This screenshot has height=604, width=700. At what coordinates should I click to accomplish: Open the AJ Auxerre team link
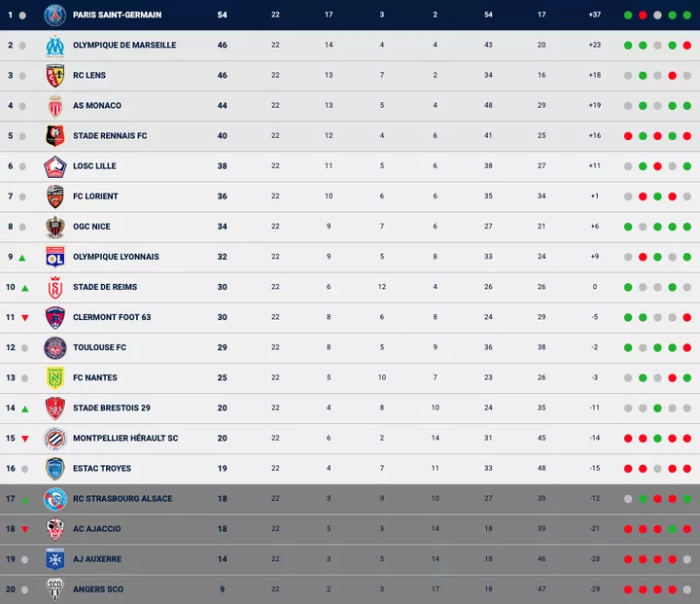point(99,559)
